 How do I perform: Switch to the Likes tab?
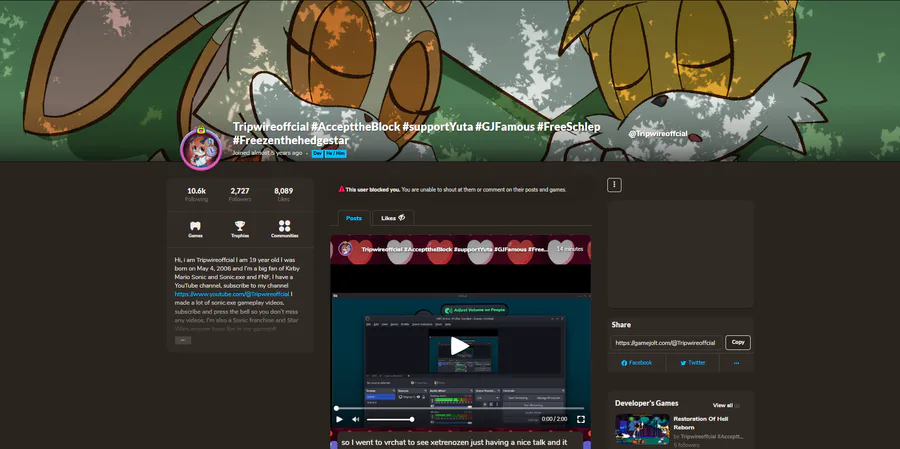(x=393, y=218)
